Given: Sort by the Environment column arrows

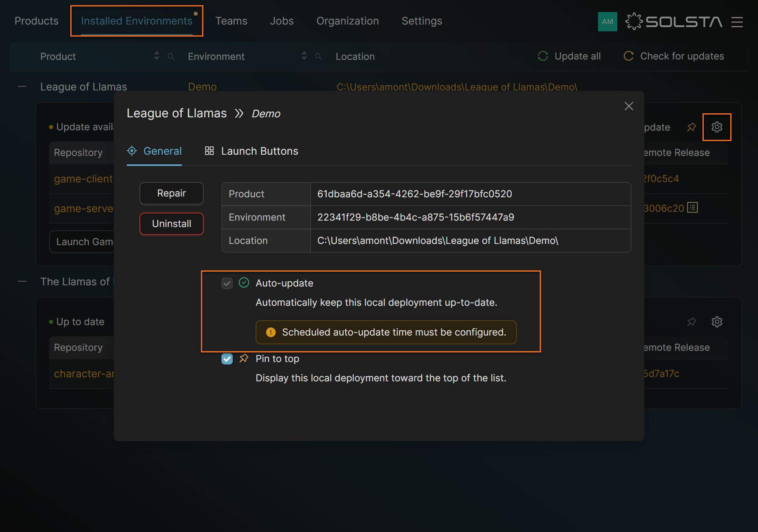Looking at the screenshot, I should (304, 56).
